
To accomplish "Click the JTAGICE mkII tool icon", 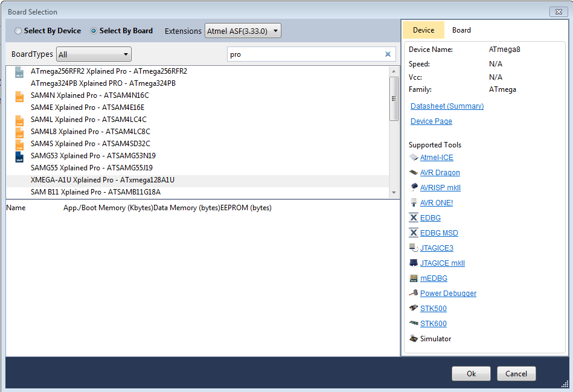I will [x=414, y=263].
